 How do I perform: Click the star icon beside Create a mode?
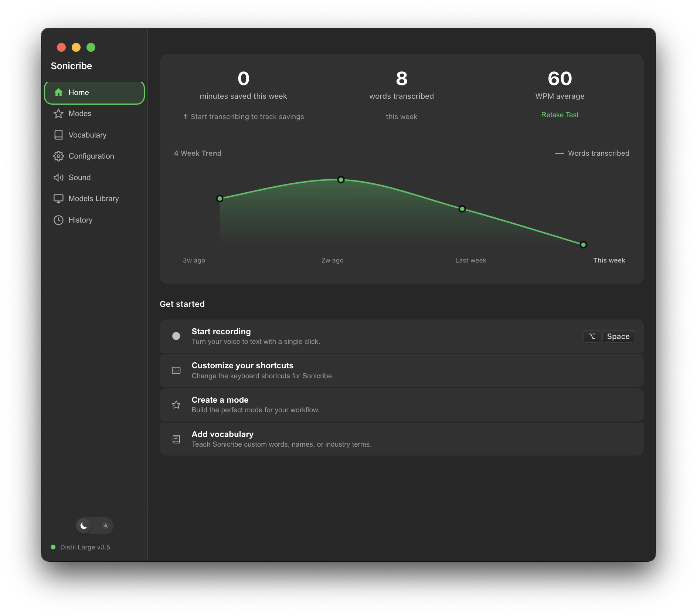(x=176, y=405)
